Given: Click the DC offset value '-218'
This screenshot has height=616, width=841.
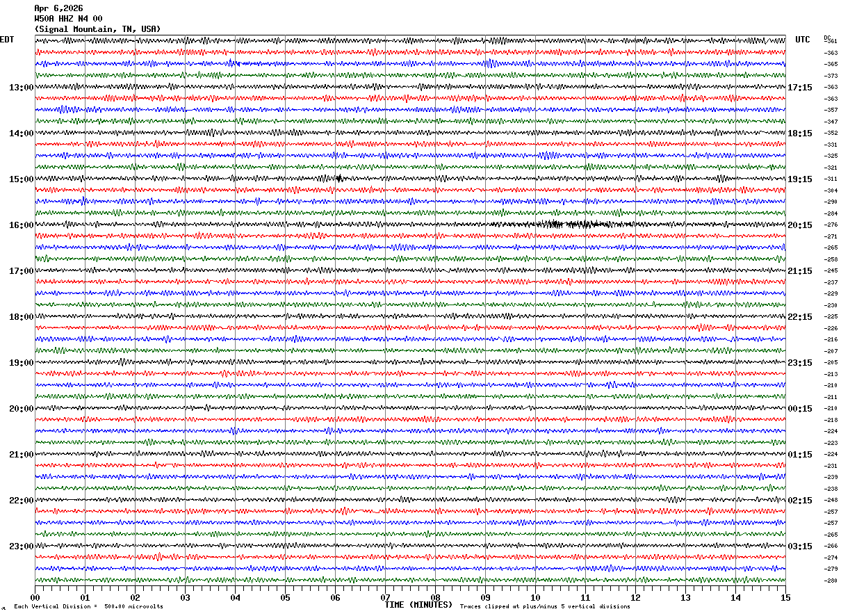Looking at the screenshot, I should click(x=831, y=420).
